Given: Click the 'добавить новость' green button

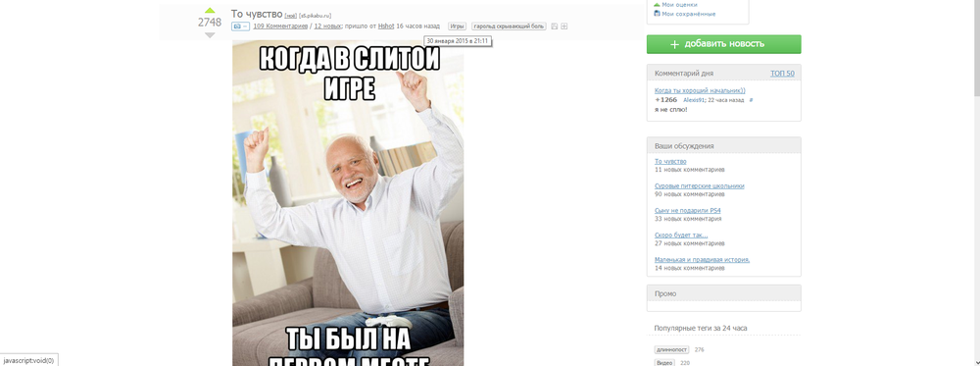Looking at the screenshot, I should point(724,44).
